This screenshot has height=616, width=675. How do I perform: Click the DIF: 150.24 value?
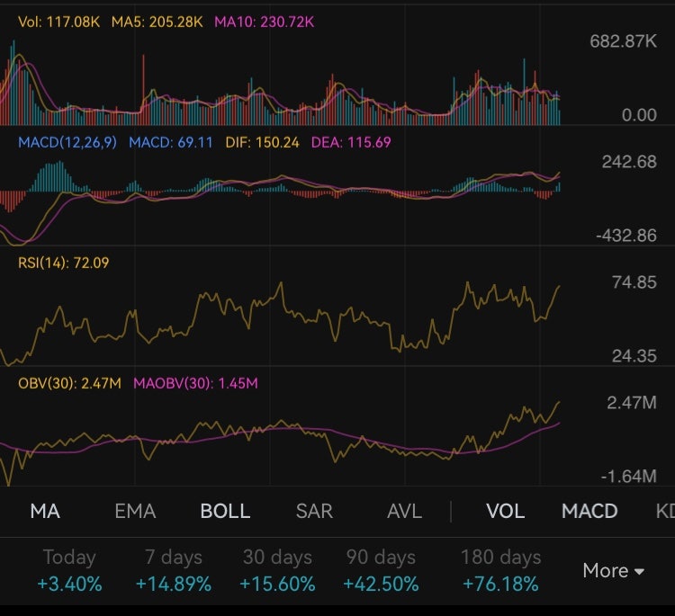[x=262, y=142]
